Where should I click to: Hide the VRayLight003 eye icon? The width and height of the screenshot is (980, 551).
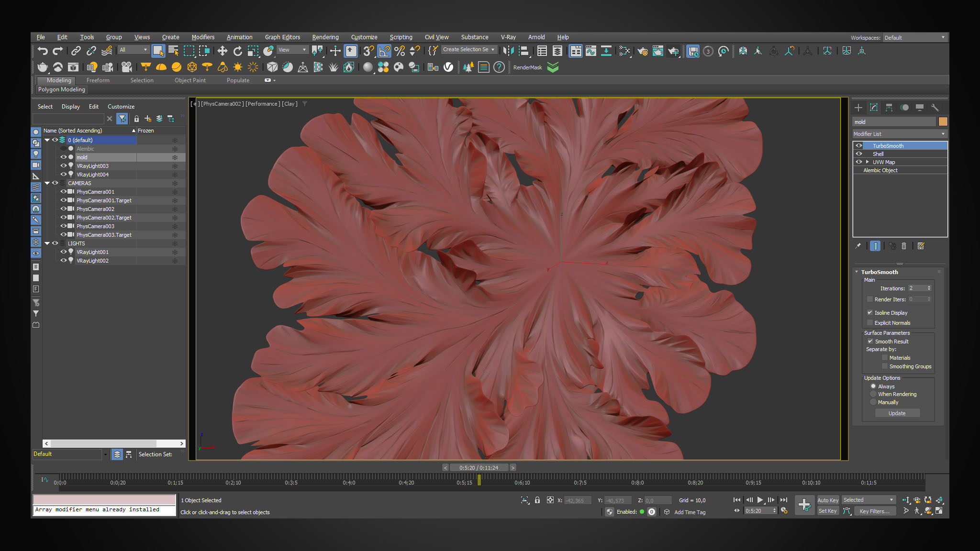(63, 166)
